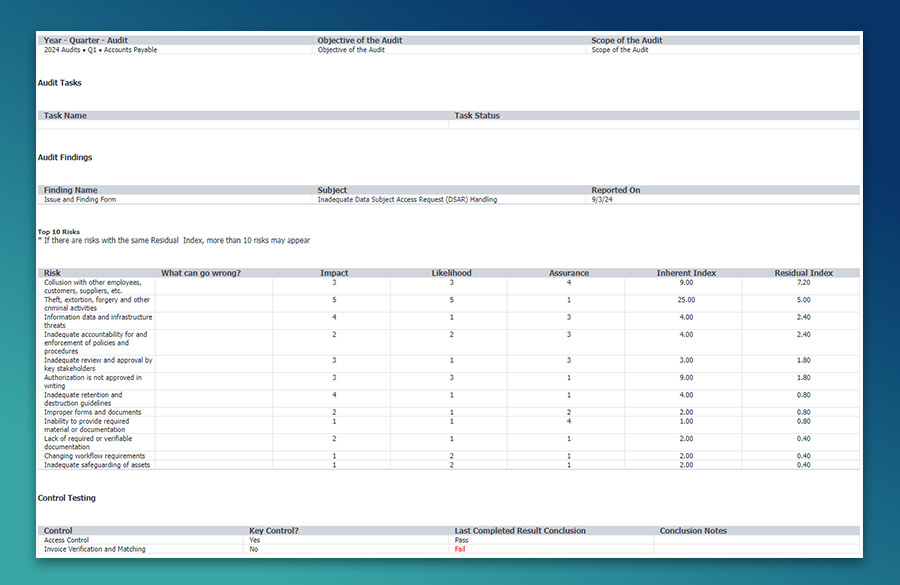This screenshot has width=900, height=585.
Task: Select 'Inability to provide required material' risk
Action: 448,425
